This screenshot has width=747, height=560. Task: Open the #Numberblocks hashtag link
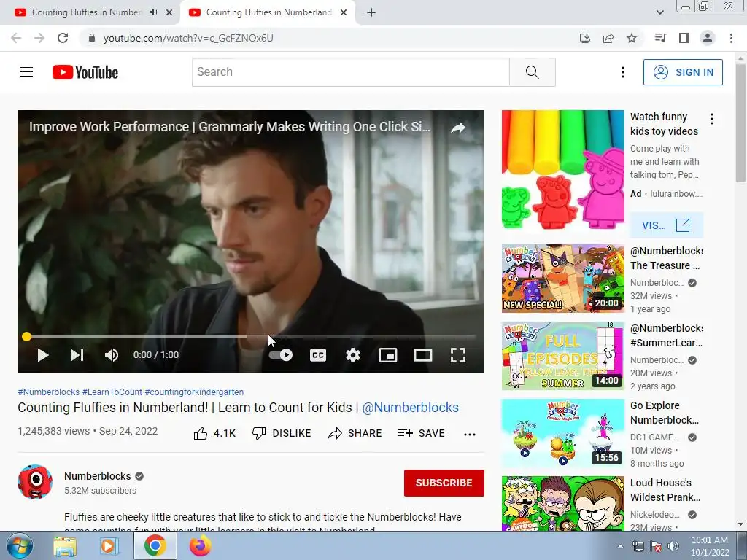[49, 392]
